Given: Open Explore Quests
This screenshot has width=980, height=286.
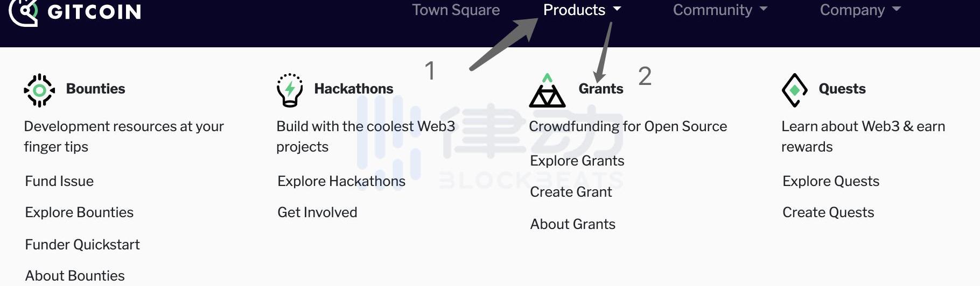Looking at the screenshot, I should (x=831, y=181).
